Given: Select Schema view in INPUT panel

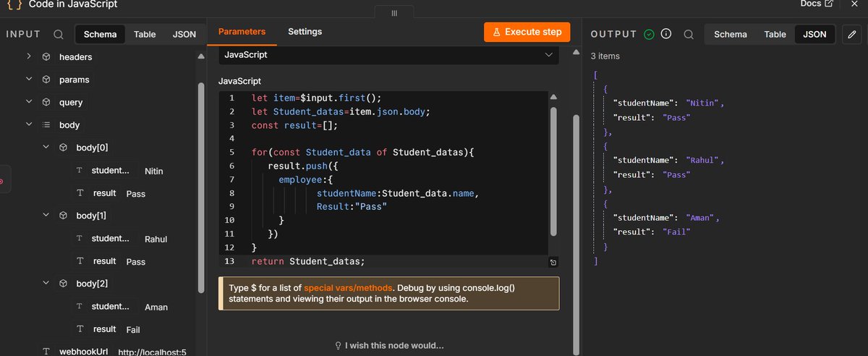Looking at the screenshot, I should pyautogui.click(x=100, y=34).
